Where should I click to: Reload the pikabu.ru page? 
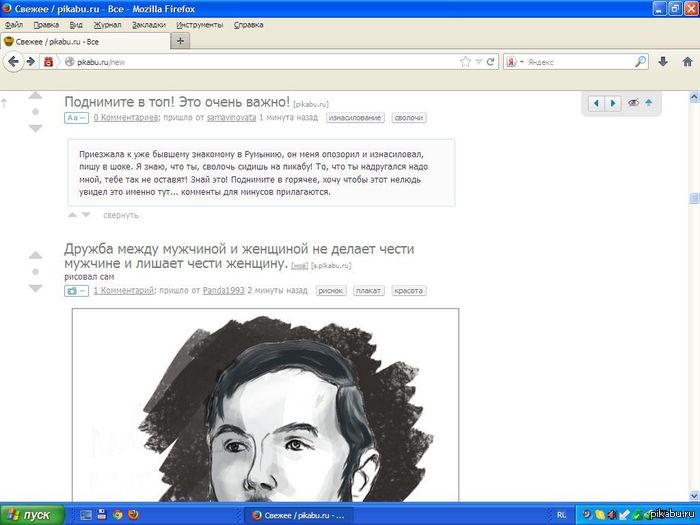point(490,62)
